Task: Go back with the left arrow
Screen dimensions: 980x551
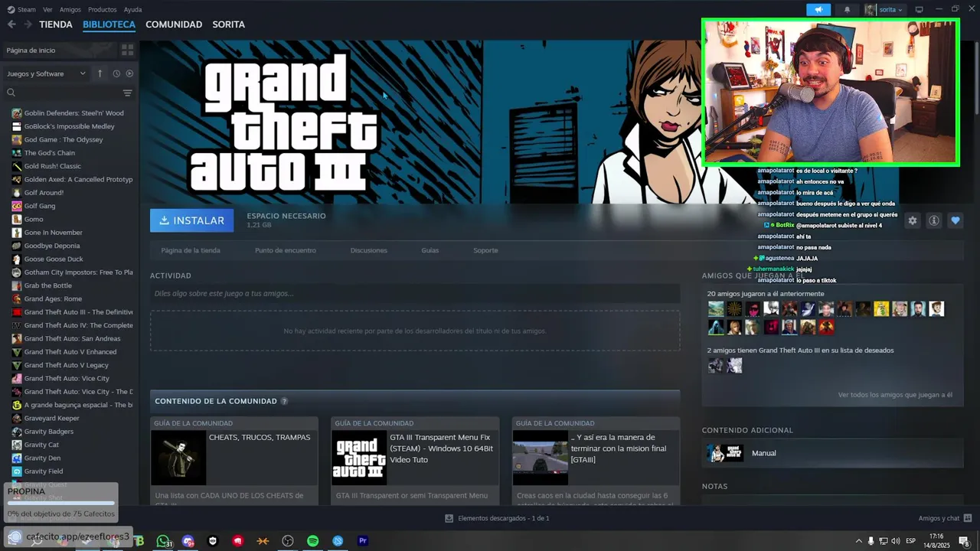Action: pyautogui.click(x=11, y=24)
